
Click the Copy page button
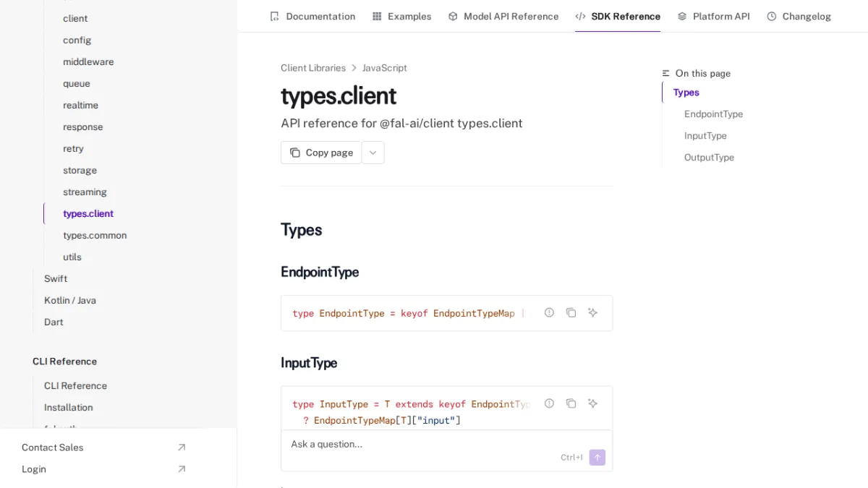tap(321, 153)
